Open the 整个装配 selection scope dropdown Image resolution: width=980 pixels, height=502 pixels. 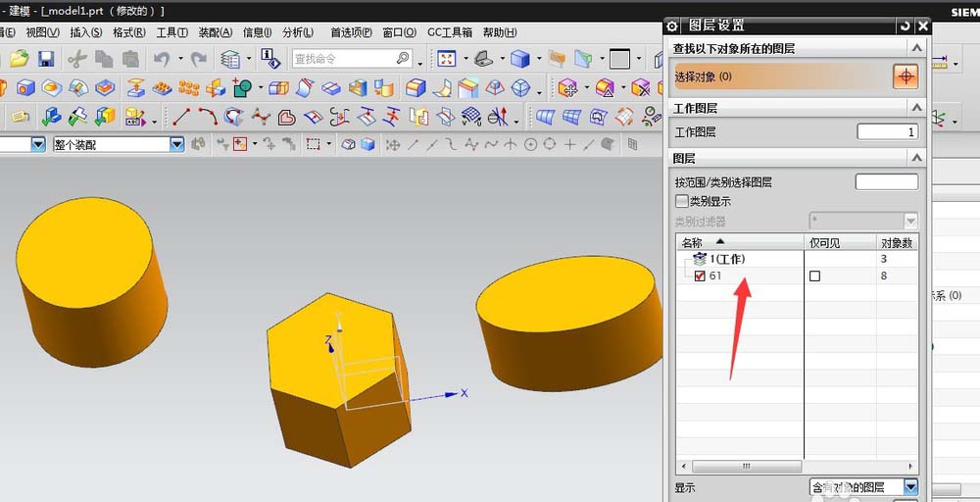[177, 144]
